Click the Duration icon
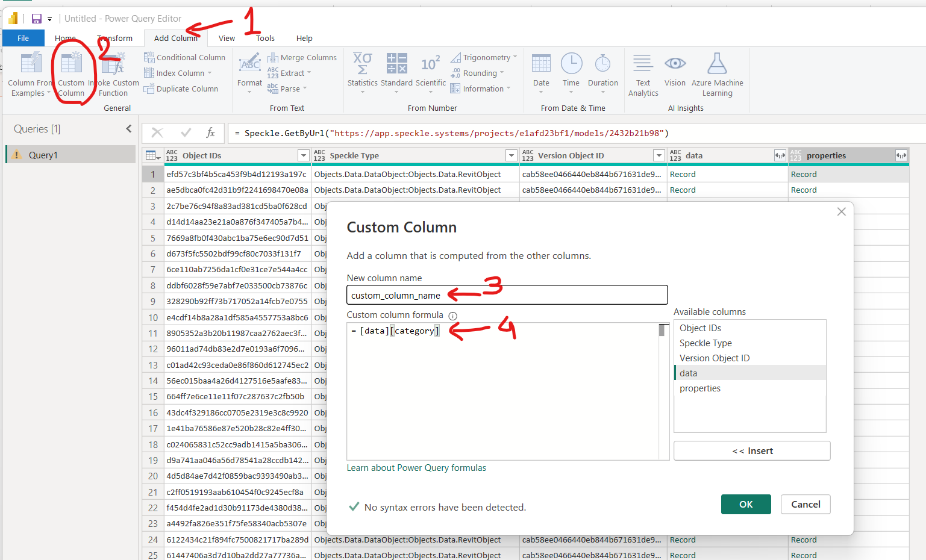The width and height of the screenshot is (926, 560). point(602,63)
